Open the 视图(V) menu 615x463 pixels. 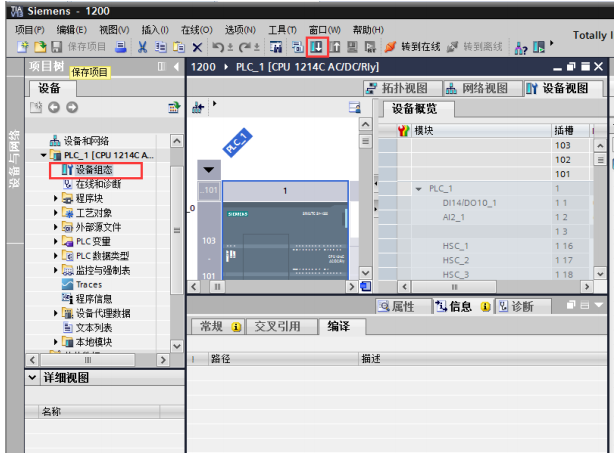pos(114,30)
